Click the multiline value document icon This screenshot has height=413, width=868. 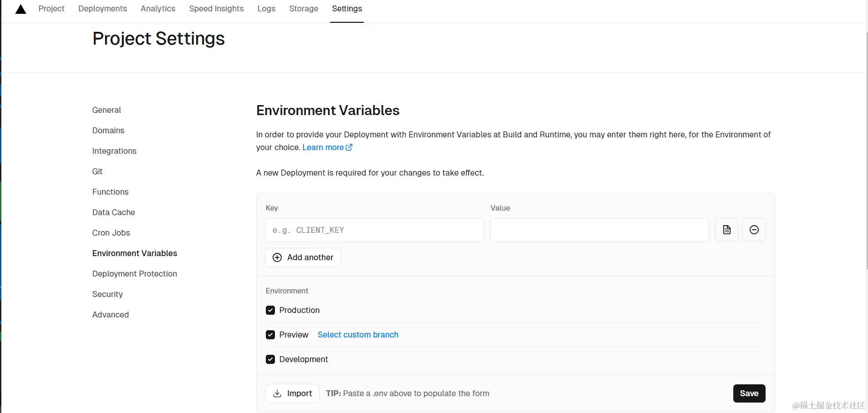(726, 230)
